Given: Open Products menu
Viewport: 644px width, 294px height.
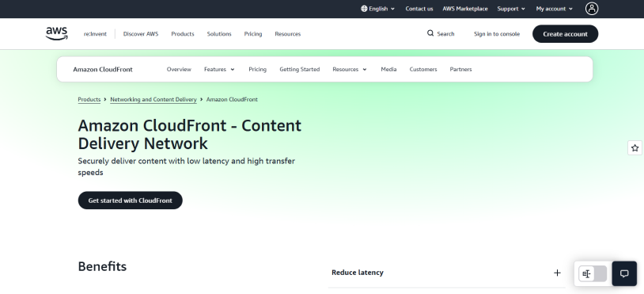Looking at the screenshot, I should point(182,34).
